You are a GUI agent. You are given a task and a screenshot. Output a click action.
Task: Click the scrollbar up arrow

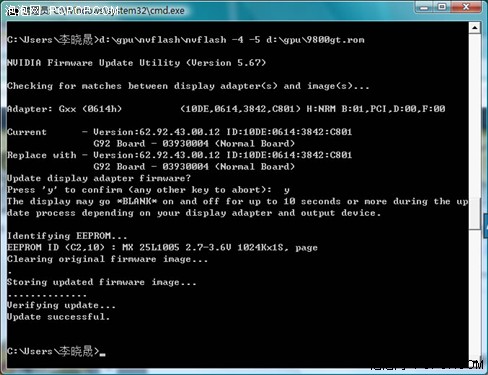[x=475, y=28]
